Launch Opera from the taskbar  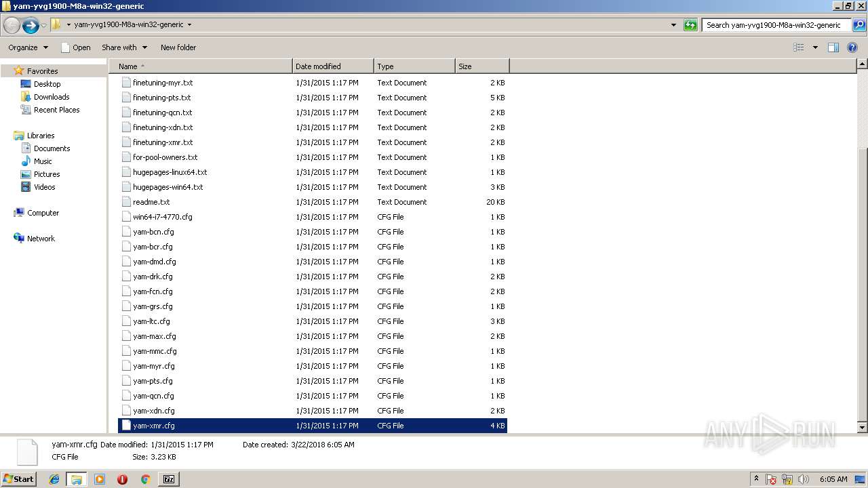(x=122, y=479)
